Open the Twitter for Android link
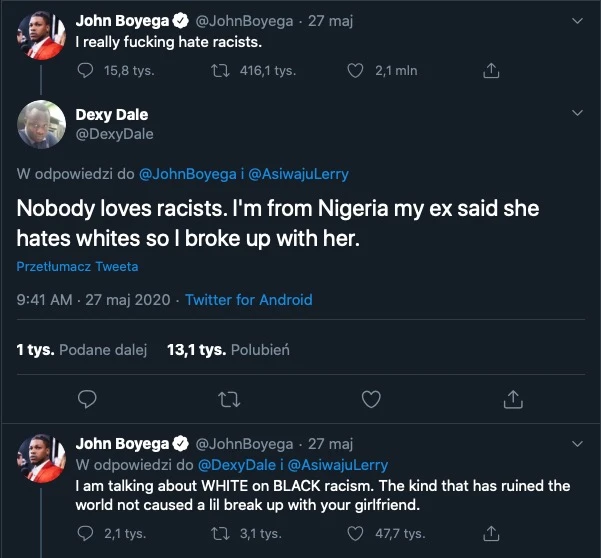Viewport: 601px width, 558px height. click(249, 300)
